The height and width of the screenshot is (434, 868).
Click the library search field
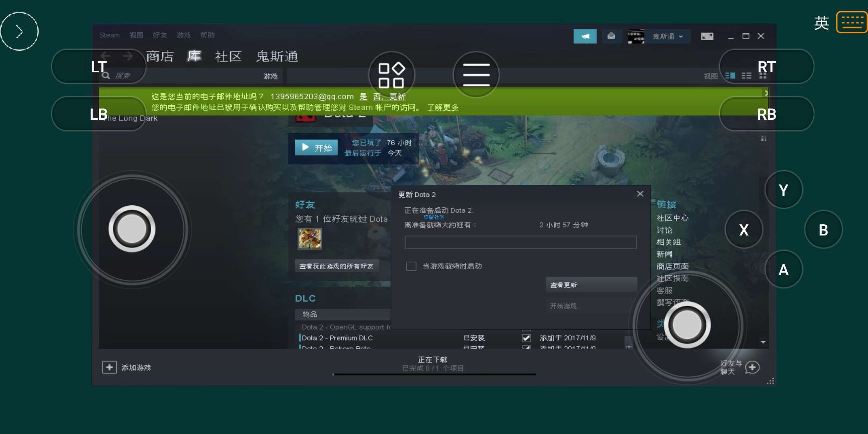[177, 76]
